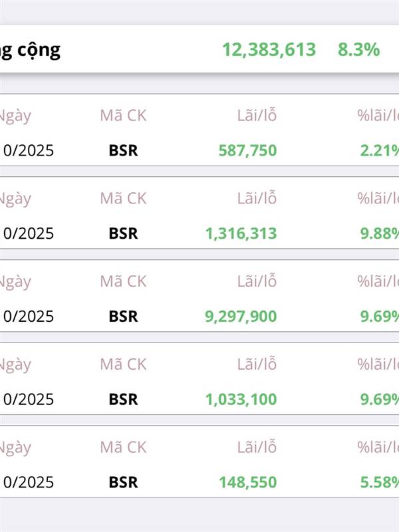The height and width of the screenshot is (532, 399).
Task: Tap the 587,750 profit amount
Action: pyautogui.click(x=247, y=150)
